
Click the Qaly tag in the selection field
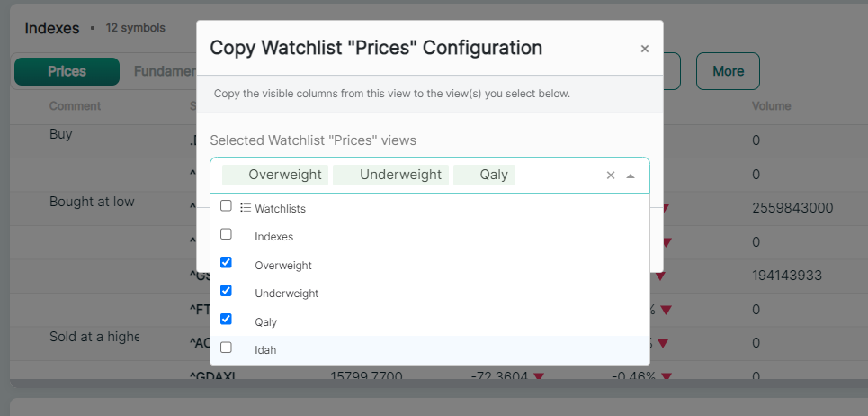pos(484,175)
